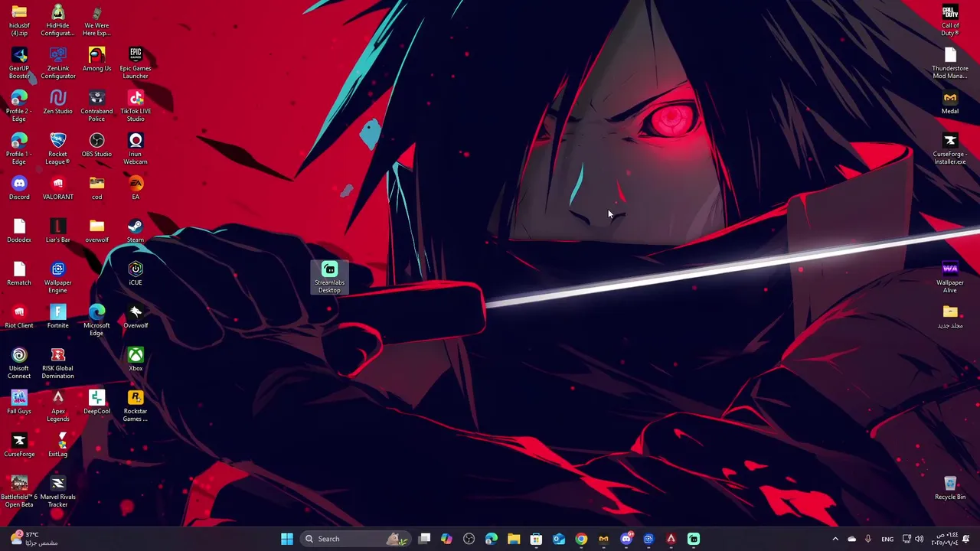Open the Windows Start menu
The height and width of the screenshot is (551, 980).
pos(287,539)
